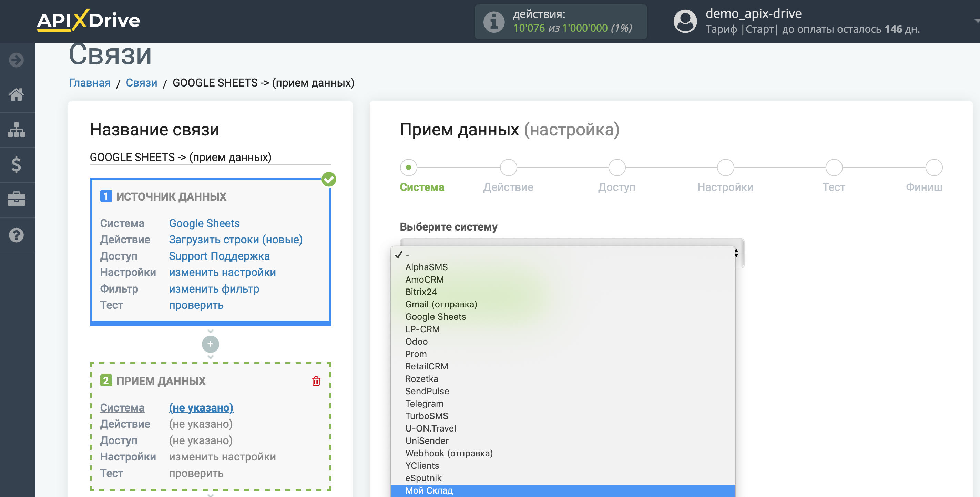Choose U-ON.Travel from system list
This screenshot has width=980, height=497.
coord(563,428)
